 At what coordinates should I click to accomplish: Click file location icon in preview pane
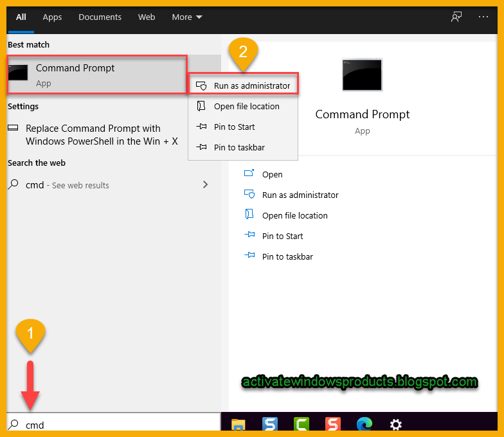point(249,214)
